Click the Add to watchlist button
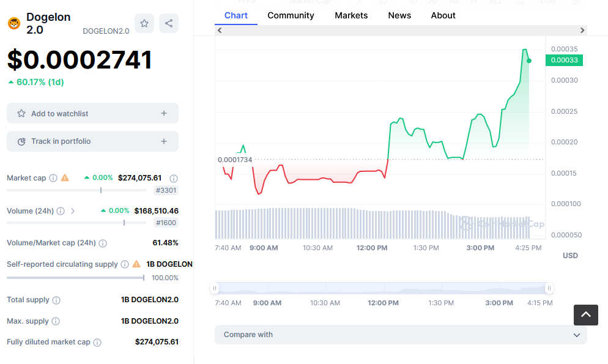 [x=93, y=113]
